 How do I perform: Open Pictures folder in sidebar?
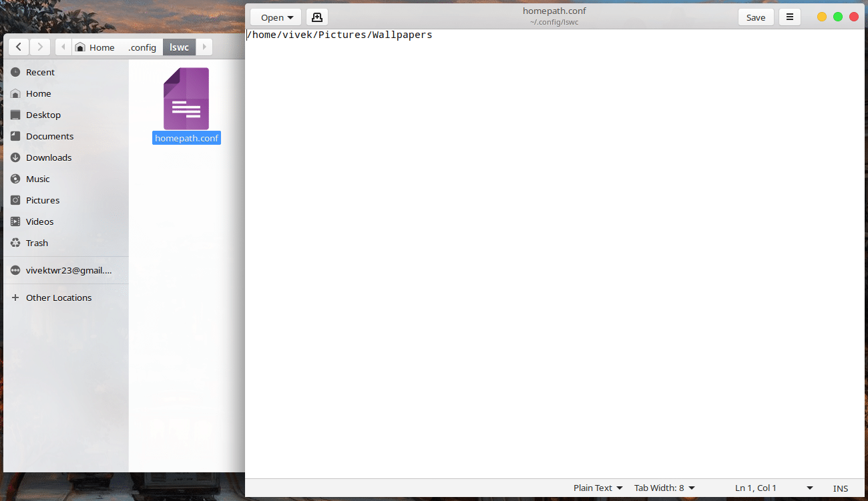pos(66,200)
